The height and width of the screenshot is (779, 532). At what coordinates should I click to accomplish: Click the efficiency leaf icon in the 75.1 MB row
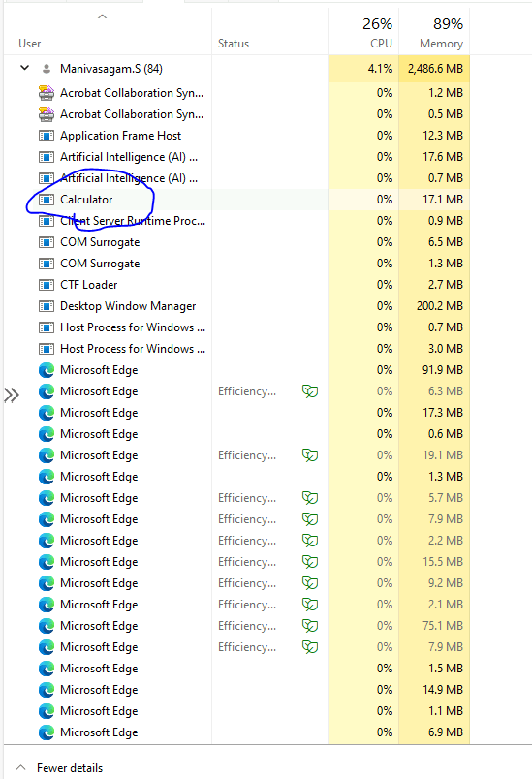pyautogui.click(x=310, y=626)
